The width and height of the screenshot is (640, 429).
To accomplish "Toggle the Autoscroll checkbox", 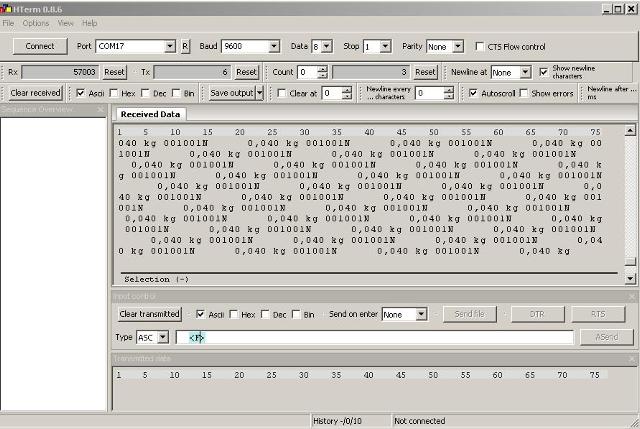I will click(x=473, y=93).
